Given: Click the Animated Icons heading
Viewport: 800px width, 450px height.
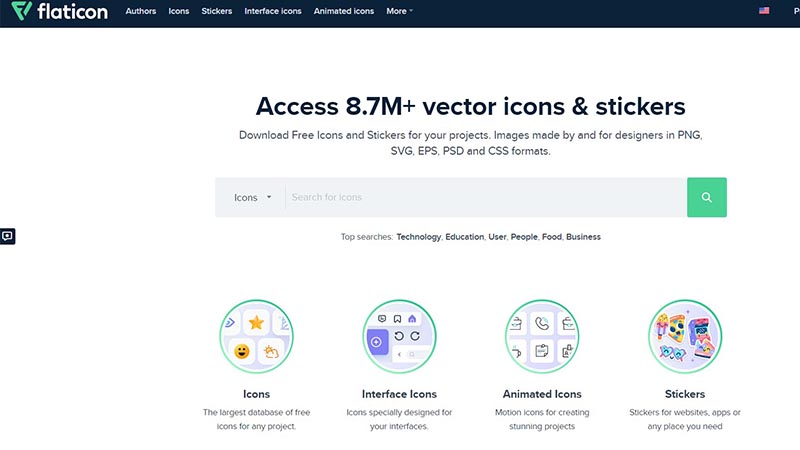Looking at the screenshot, I should (x=542, y=394).
